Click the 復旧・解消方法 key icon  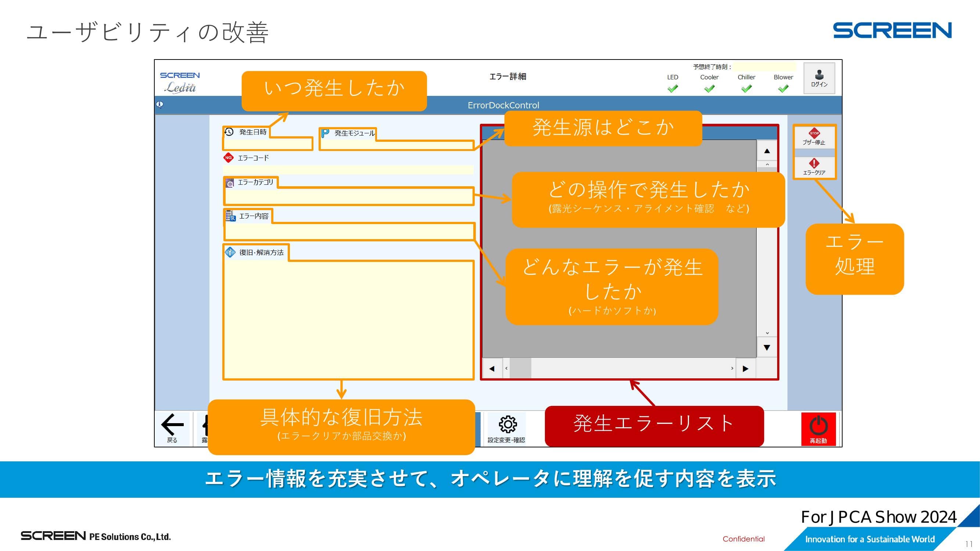[230, 252]
